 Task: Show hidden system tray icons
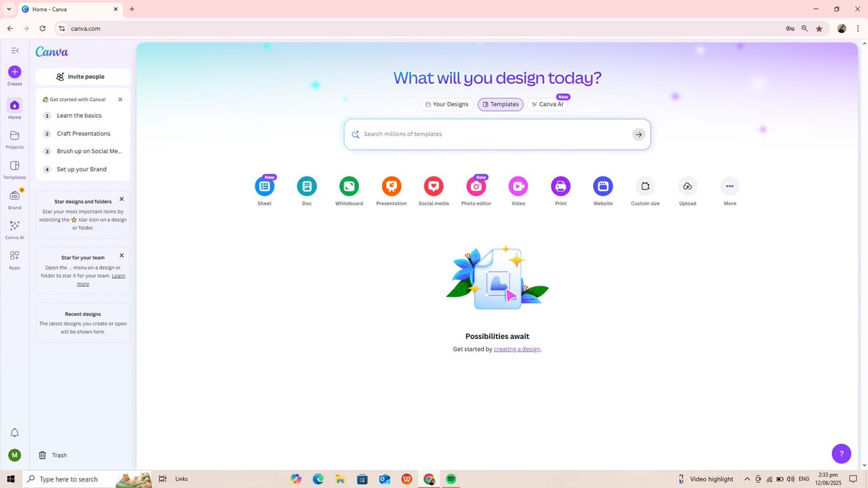[747, 479]
